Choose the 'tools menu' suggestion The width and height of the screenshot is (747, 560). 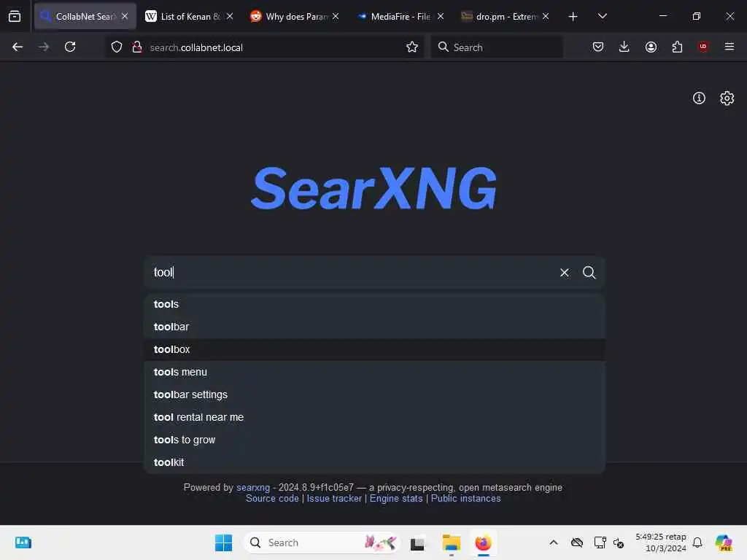(374, 372)
